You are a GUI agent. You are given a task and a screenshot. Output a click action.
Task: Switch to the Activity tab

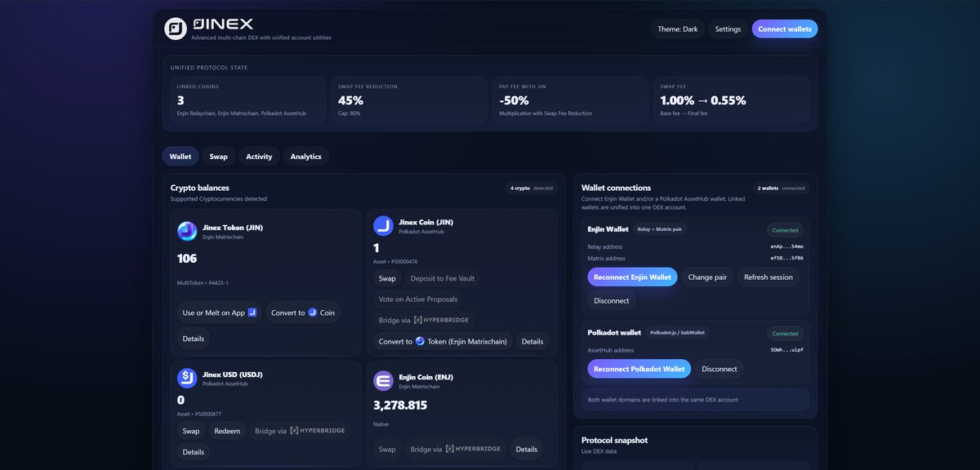point(259,156)
